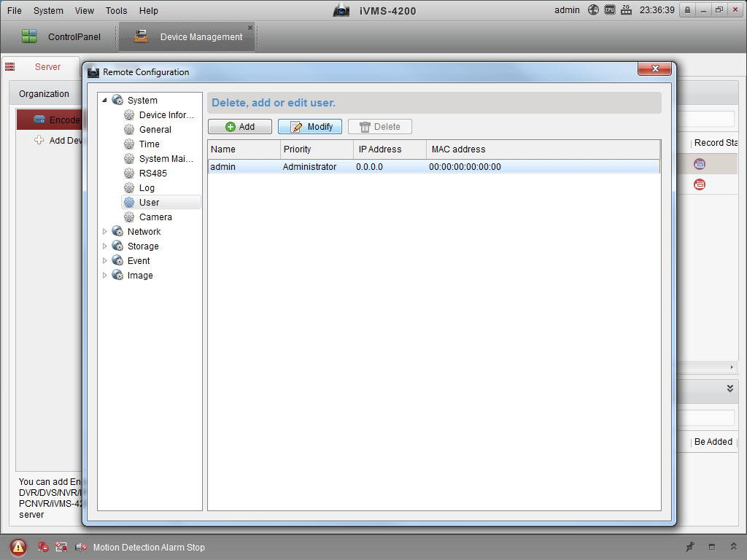The height and width of the screenshot is (560, 747).
Task: Expand the Image tree node arrow
Action: click(104, 275)
